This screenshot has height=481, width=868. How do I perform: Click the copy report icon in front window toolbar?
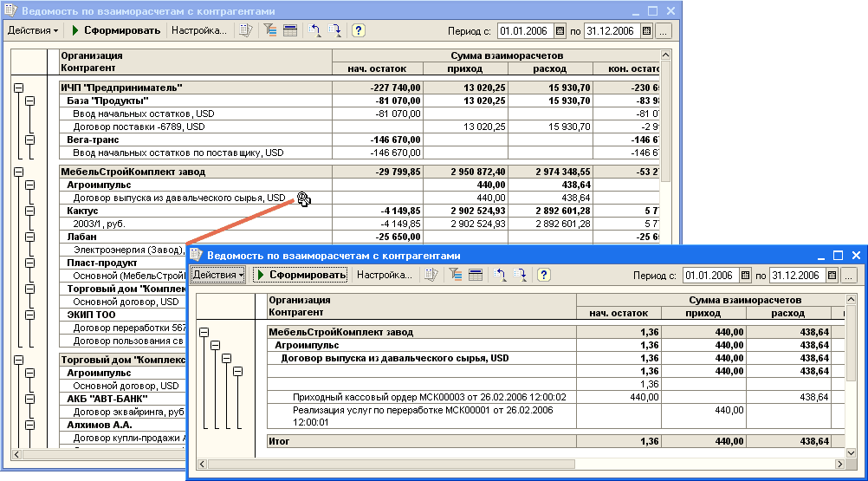tap(431, 275)
